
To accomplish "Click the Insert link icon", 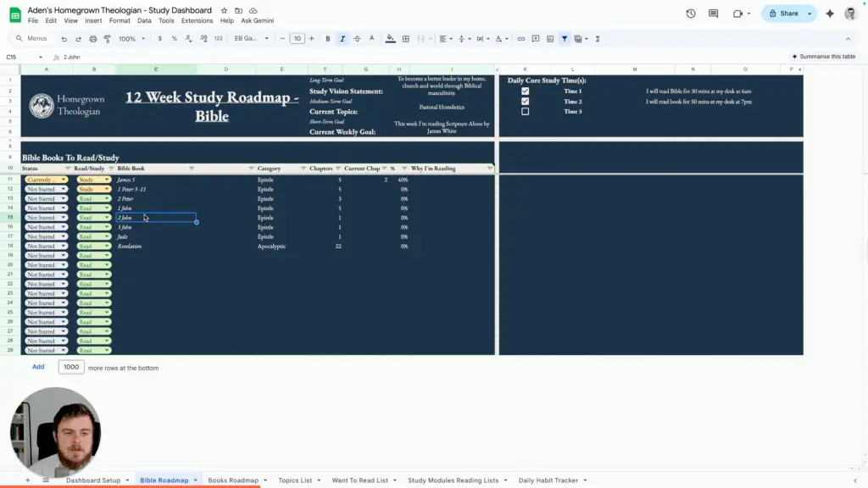I will 521,39.
